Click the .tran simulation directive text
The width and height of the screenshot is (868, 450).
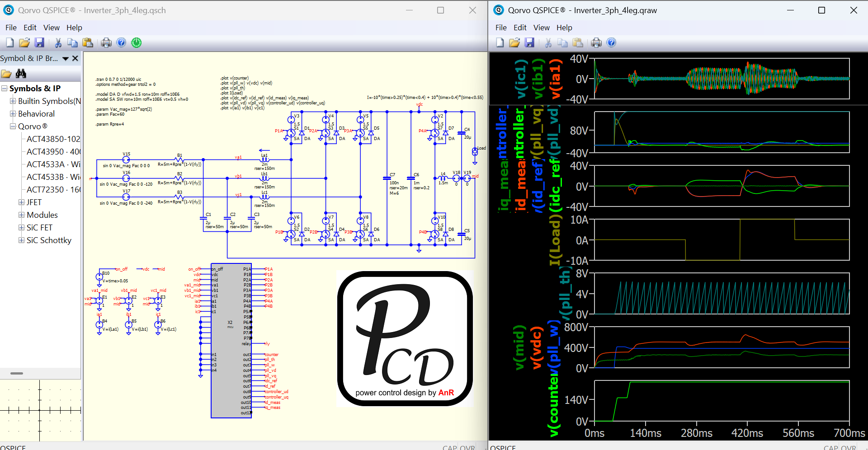118,80
